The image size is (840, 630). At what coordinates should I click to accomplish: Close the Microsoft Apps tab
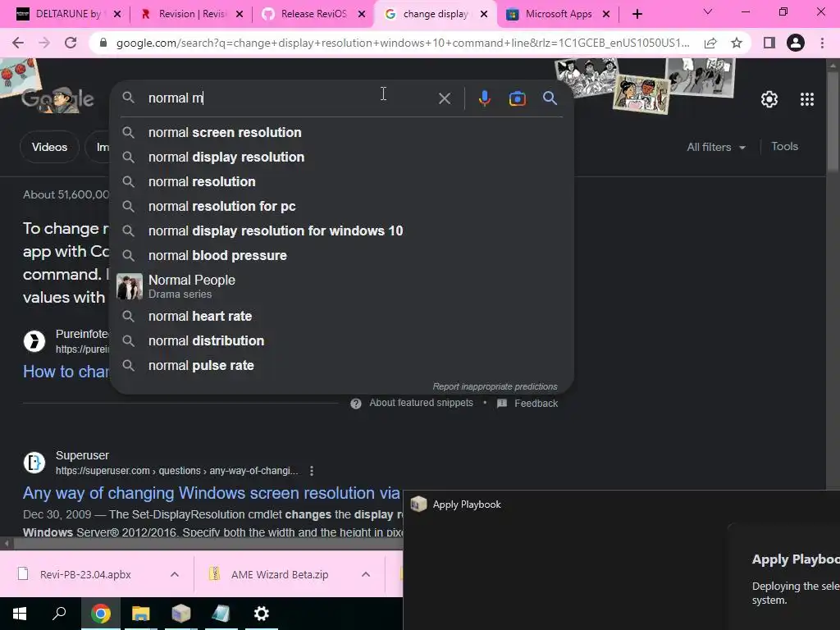click(606, 15)
